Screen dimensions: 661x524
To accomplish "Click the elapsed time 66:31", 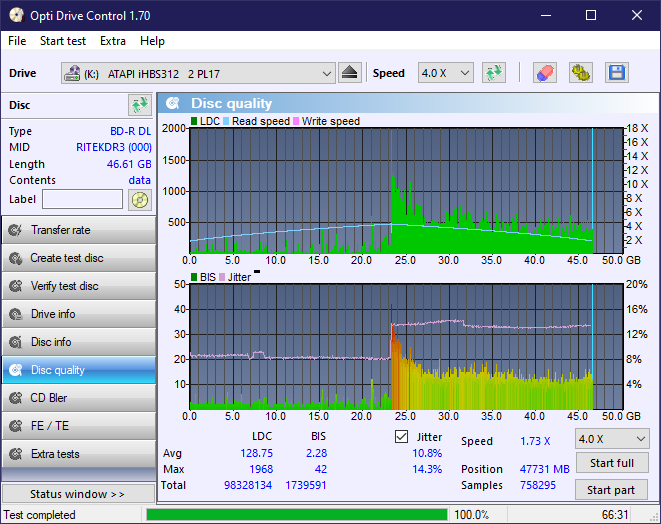I will click(615, 515).
